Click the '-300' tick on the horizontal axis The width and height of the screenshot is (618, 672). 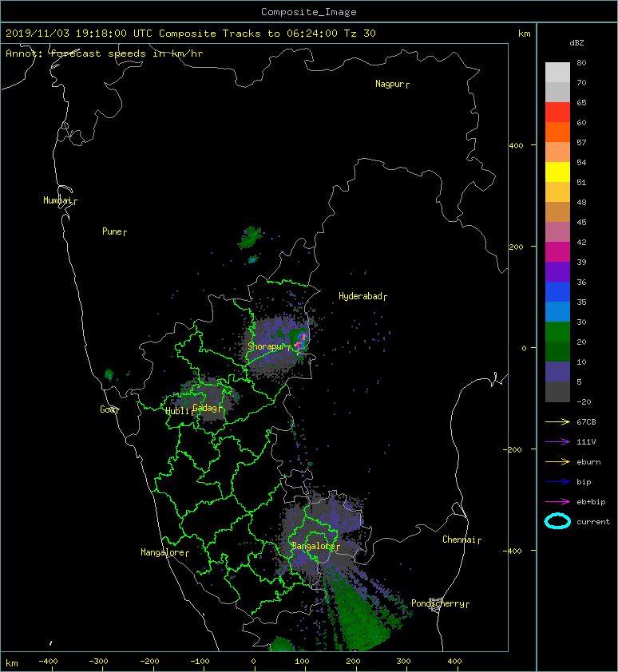[99, 662]
